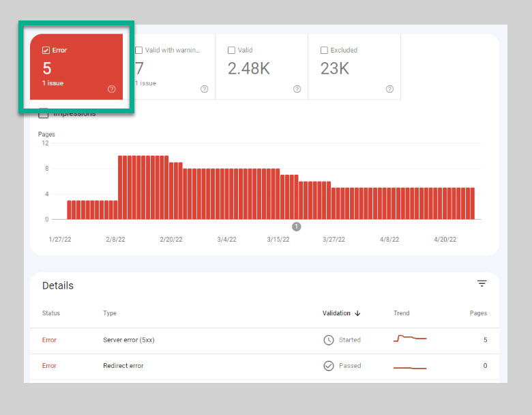Click the help icon on Valid card

coord(297,89)
